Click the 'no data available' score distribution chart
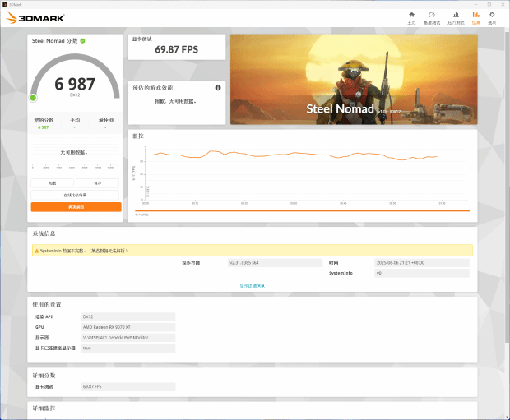Screen dimensions: 510x420 tap(75, 152)
